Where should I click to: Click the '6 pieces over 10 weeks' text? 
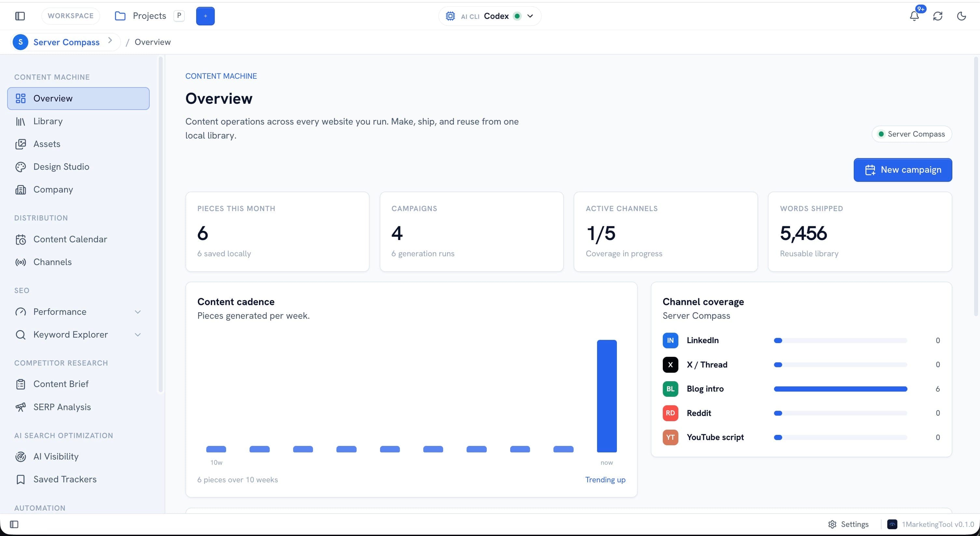(238, 480)
